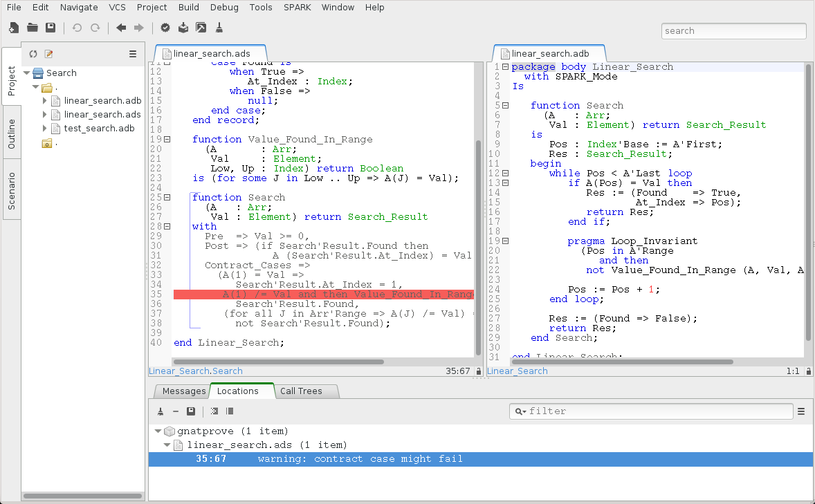
Task: Open the File menu
Action: (x=14, y=8)
